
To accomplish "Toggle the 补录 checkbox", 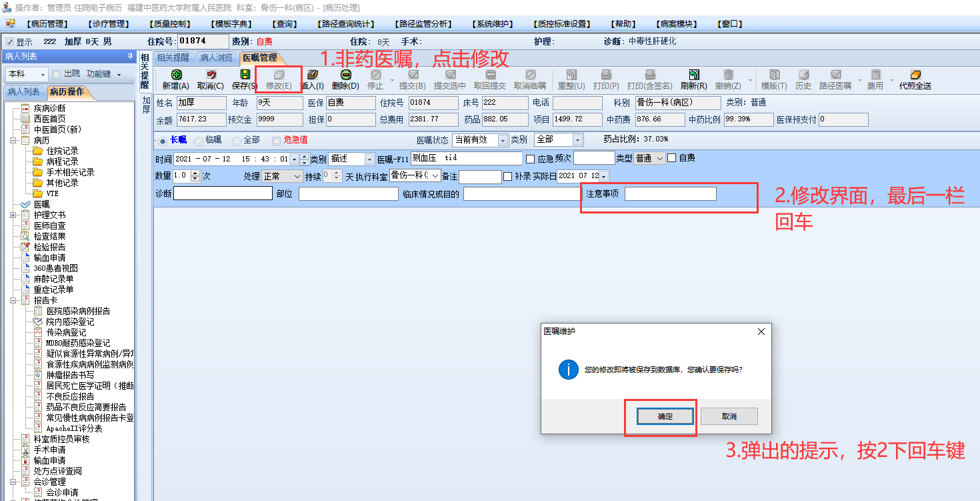I will tap(508, 176).
